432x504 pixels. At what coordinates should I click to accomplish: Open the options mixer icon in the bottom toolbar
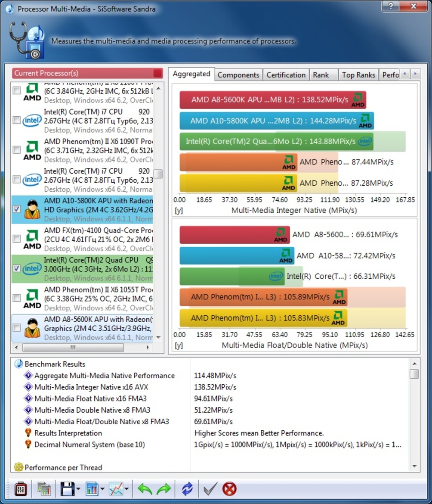coord(21,489)
